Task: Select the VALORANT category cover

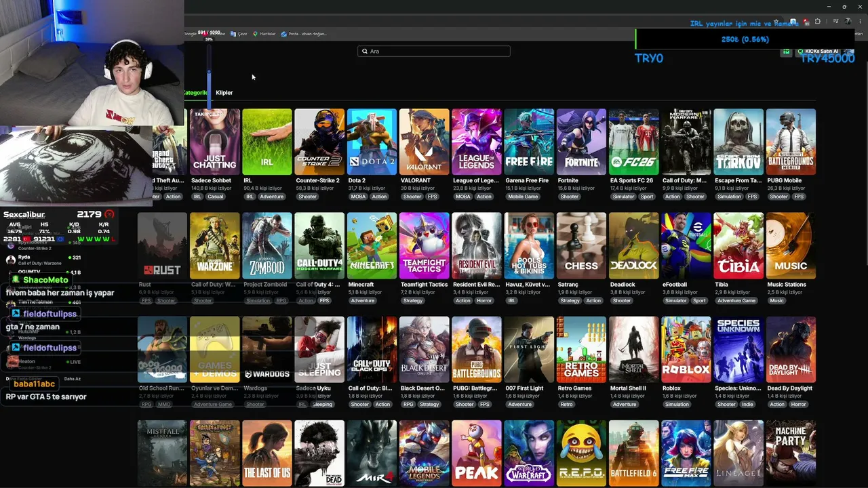Action: tap(425, 142)
